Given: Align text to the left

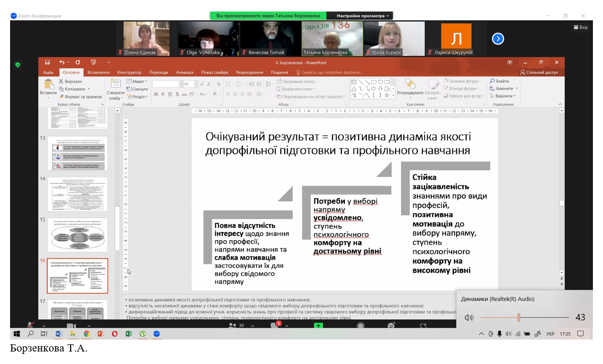Looking at the screenshot, I should [x=229, y=94].
